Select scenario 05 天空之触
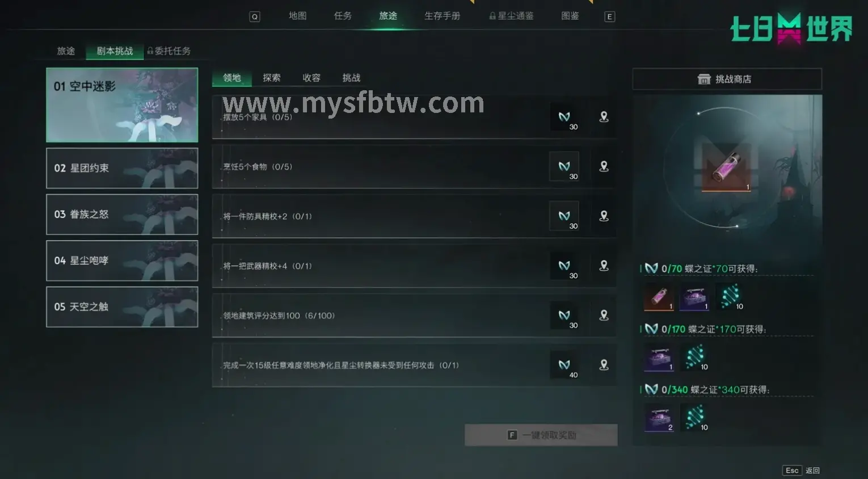 click(122, 306)
